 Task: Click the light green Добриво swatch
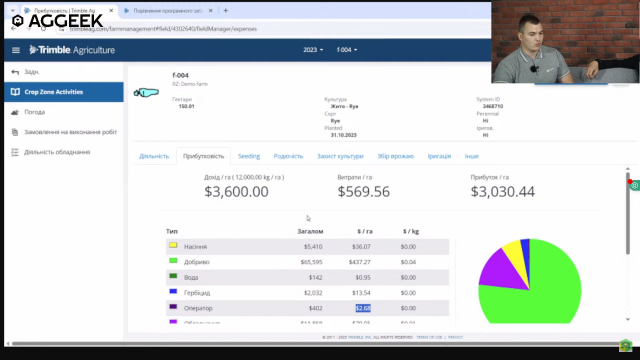pos(173,260)
